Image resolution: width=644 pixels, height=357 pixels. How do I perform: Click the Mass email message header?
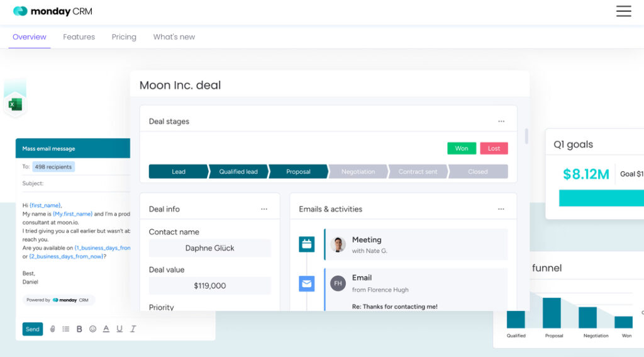(x=73, y=148)
